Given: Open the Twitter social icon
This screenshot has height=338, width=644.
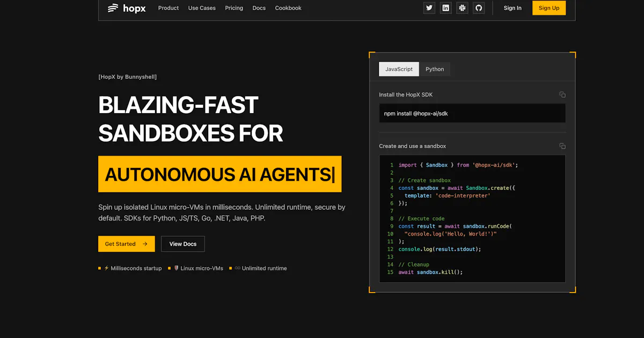Looking at the screenshot, I should 429,8.
